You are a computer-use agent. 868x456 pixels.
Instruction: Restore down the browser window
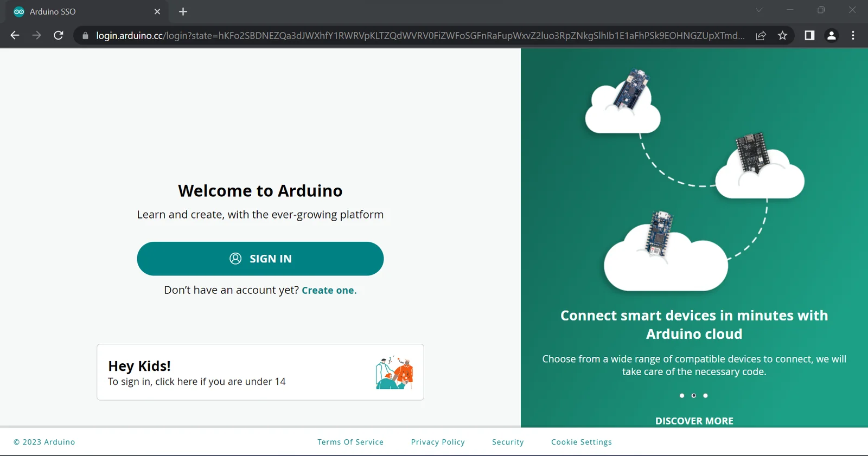821,10
